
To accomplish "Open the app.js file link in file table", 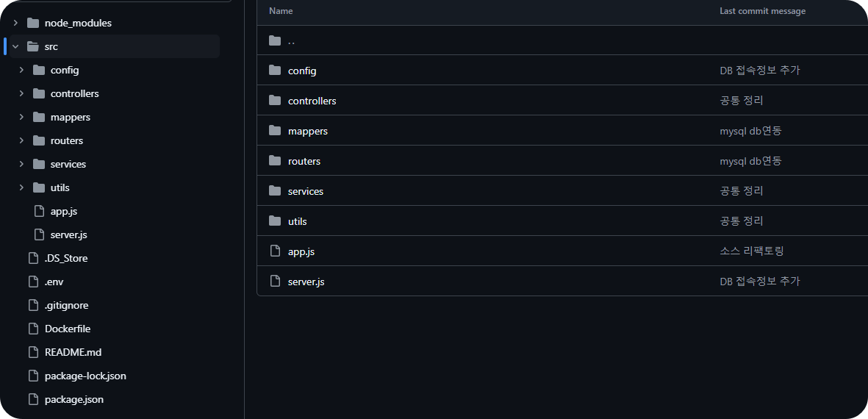I will point(301,251).
